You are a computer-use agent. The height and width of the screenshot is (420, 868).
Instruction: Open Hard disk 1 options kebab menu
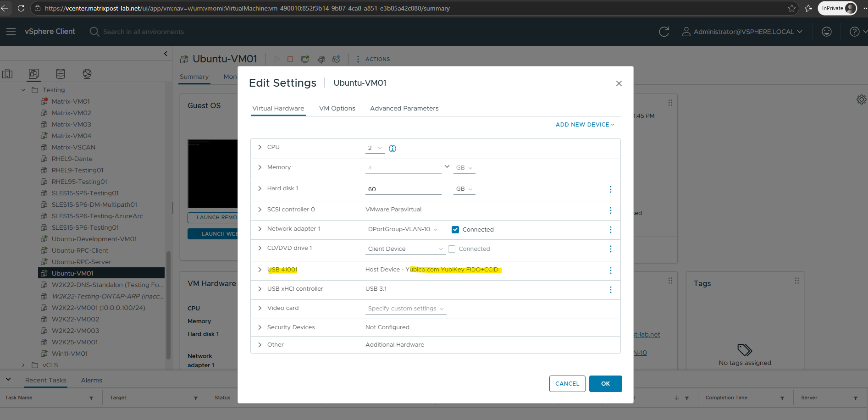coord(610,189)
